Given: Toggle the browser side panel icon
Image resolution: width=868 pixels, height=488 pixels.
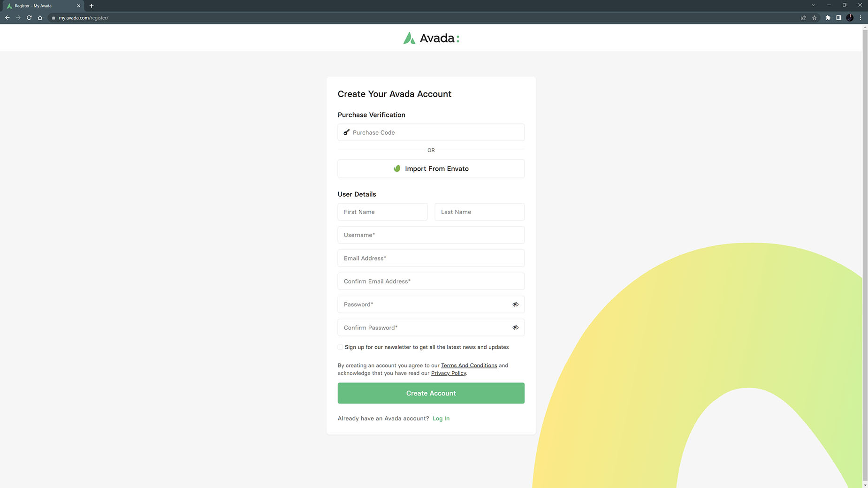Looking at the screenshot, I should (x=838, y=18).
